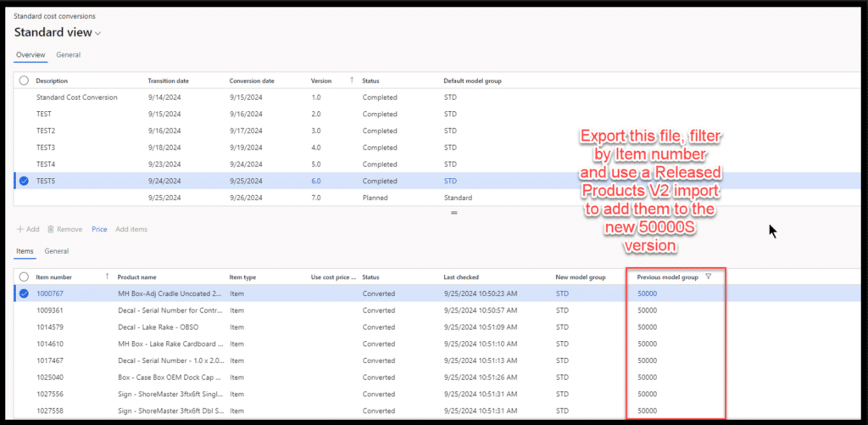Click the Remove trash icon
The width and height of the screenshot is (868, 425).
(51, 229)
